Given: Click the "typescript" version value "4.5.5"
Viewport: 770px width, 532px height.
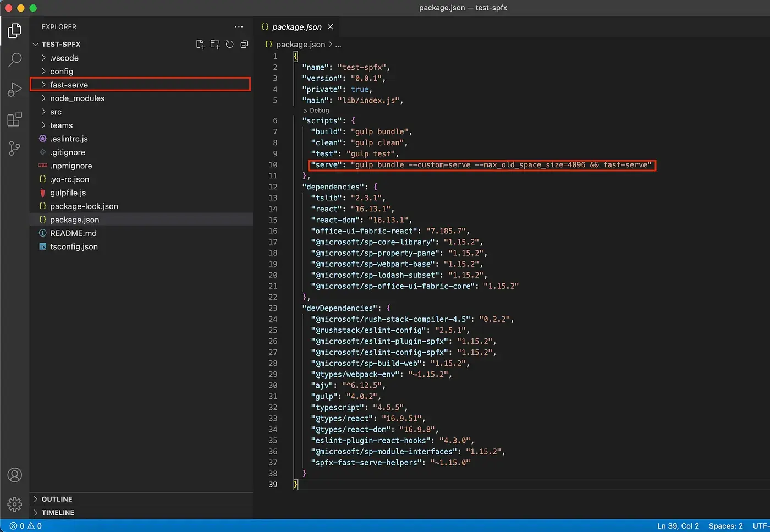Looking at the screenshot, I should (388, 408).
